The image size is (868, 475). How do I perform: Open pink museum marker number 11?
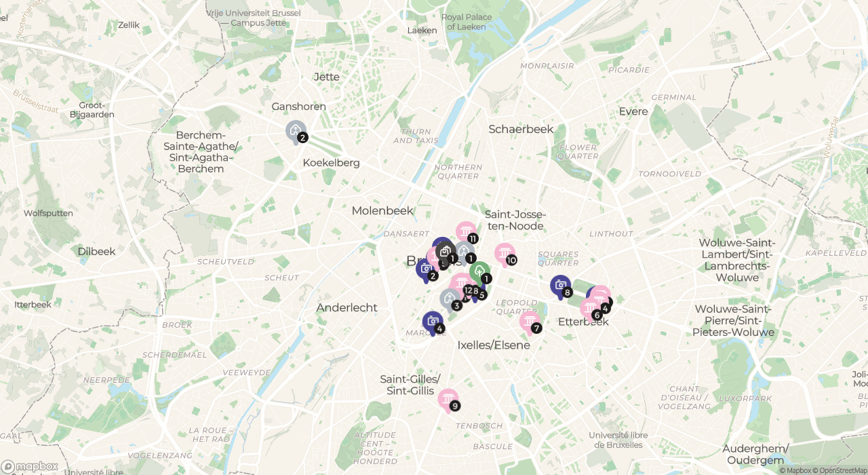click(x=466, y=232)
